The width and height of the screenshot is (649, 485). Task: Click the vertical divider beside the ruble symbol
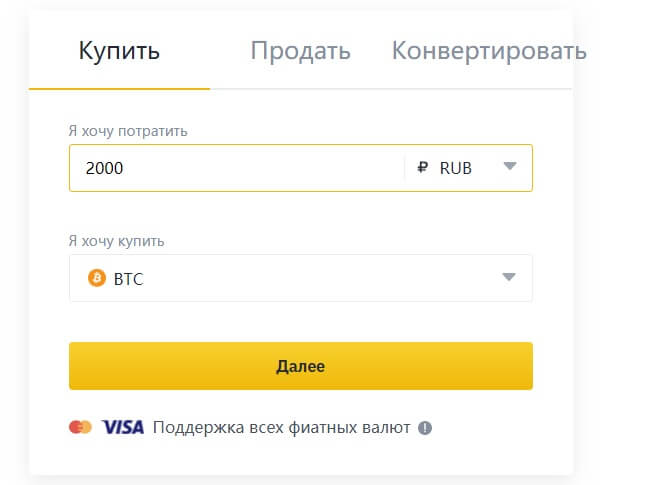(404, 168)
